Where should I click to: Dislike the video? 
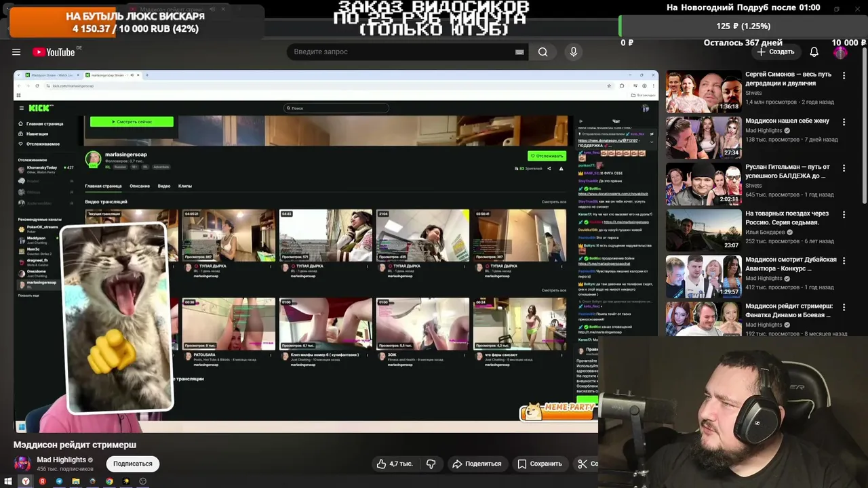pos(431,464)
